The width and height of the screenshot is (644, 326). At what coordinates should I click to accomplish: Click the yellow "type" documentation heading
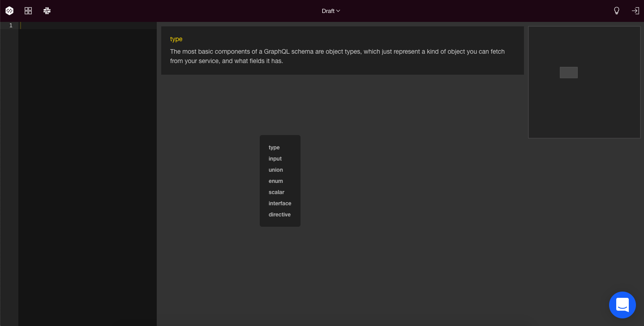(x=176, y=39)
